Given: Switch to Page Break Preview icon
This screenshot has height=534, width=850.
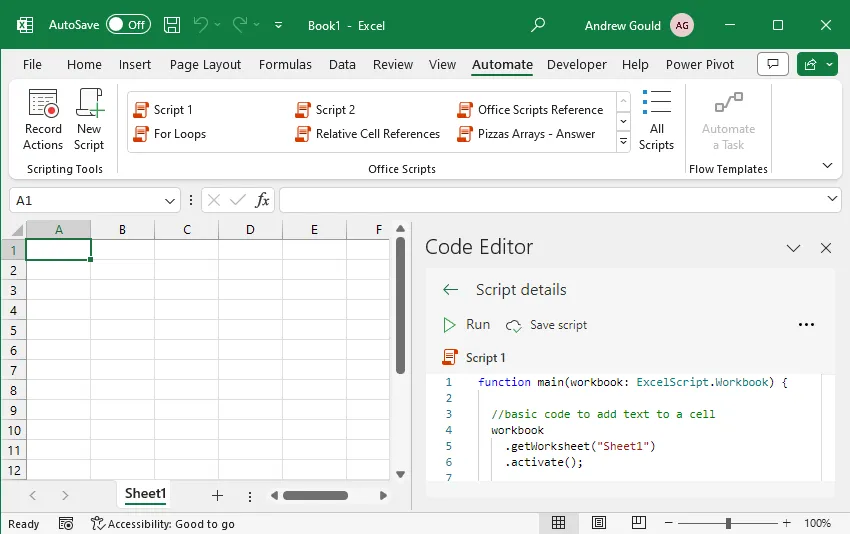Looking at the screenshot, I should click(639, 523).
